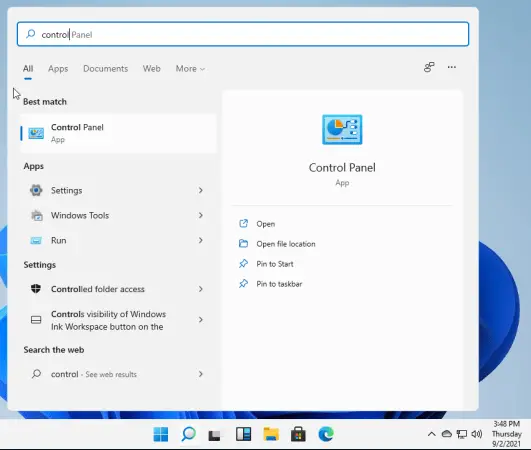The height and width of the screenshot is (450, 531).
Task: Open Control Panel best match result
Action: click(119, 133)
